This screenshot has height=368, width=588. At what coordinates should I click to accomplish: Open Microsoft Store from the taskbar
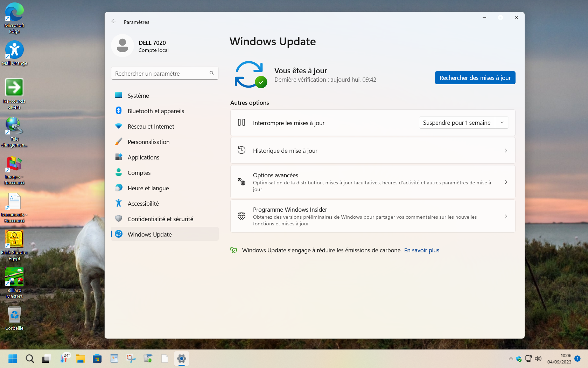(x=97, y=359)
